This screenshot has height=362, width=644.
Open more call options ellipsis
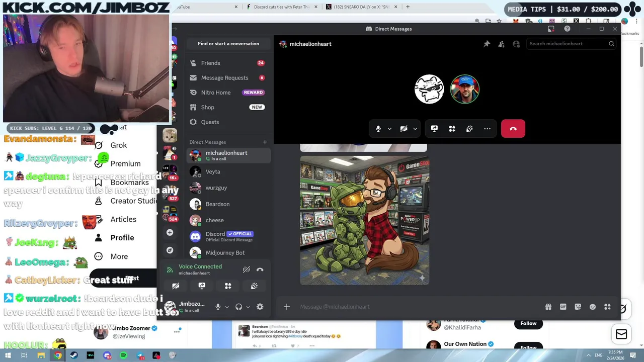tap(487, 129)
